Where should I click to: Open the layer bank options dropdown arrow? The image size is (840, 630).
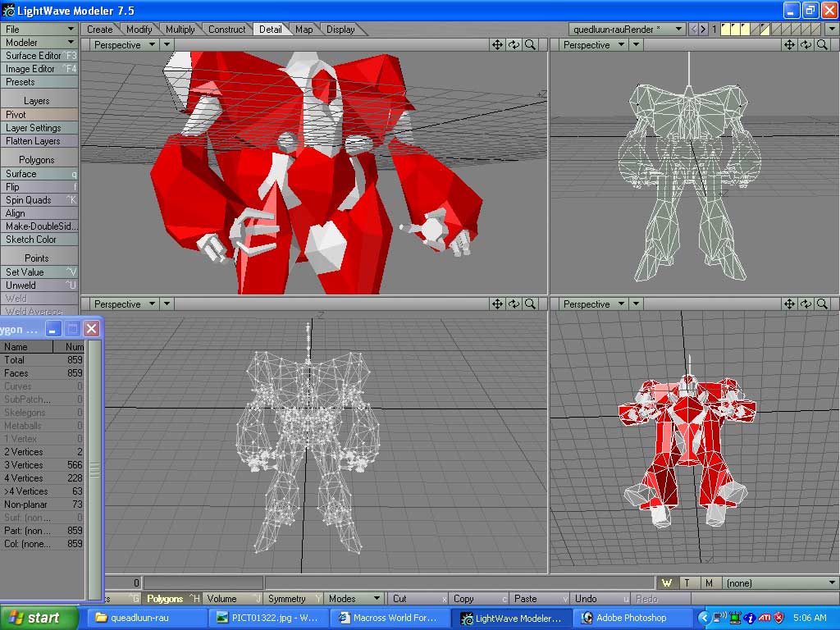[832, 29]
